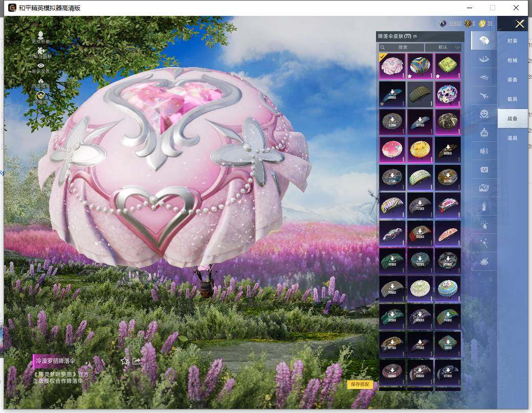Toggle the eye display settings 展示设置

click(41, 66)
